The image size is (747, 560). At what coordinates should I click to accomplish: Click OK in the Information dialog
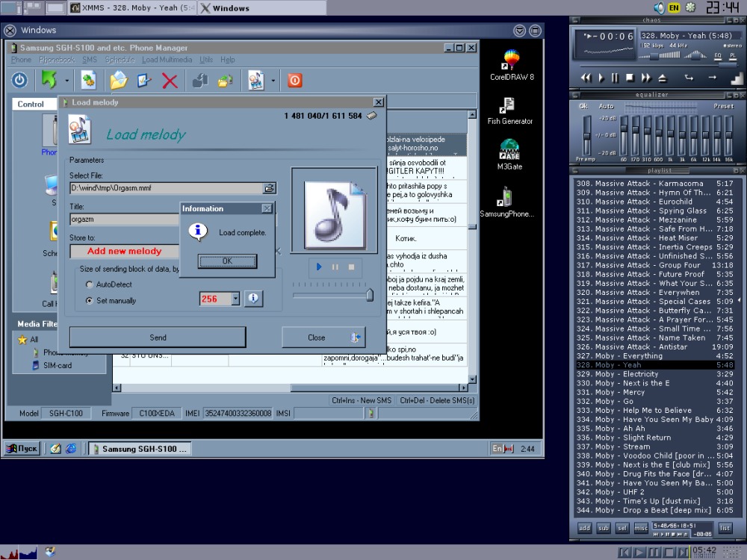pyautogui.click(x=227, y=261)
